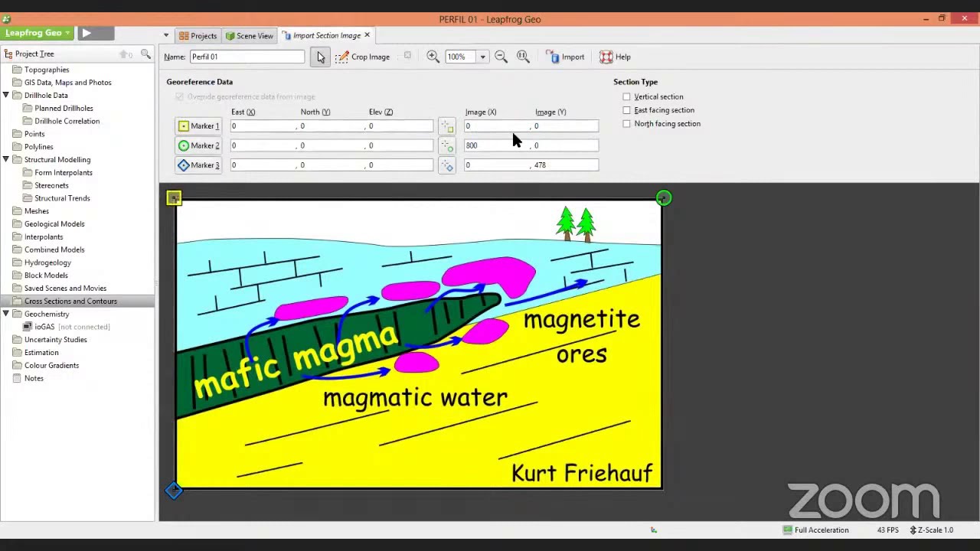Click the Project Tree header label
Screen dimensions: 980x551
(x=34, y=54)
